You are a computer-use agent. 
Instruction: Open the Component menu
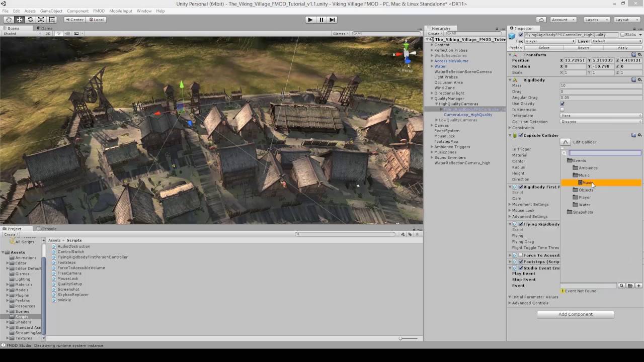(x=77, y=11)
